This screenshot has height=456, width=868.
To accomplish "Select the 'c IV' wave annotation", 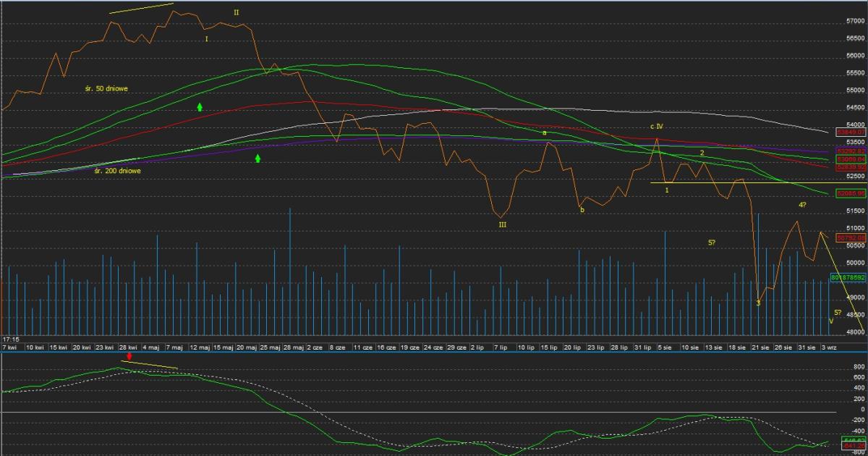I will click(x=656, y=126).
